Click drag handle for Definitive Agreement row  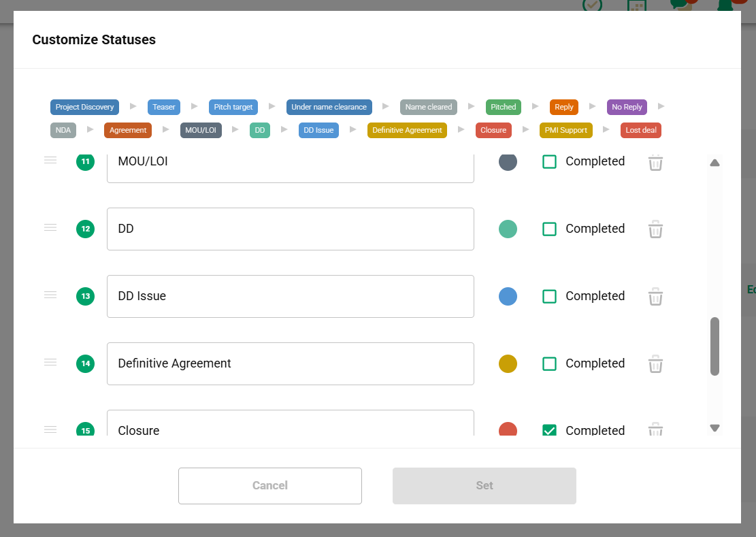(50, 362)
